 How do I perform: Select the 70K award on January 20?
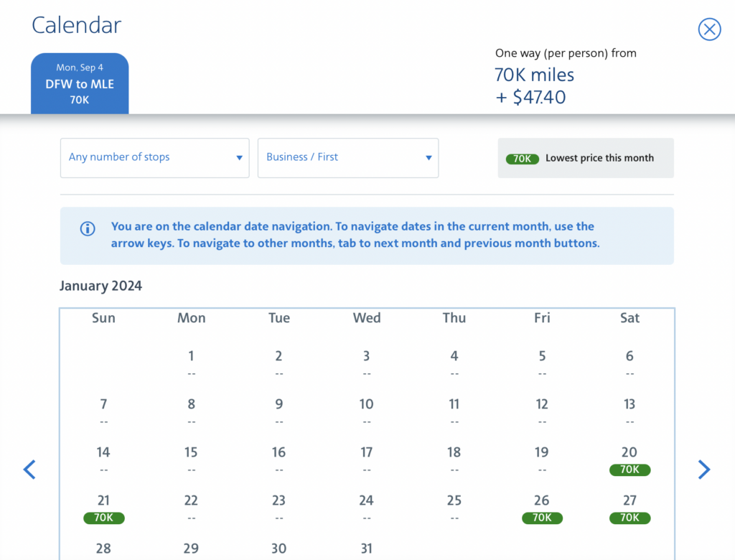pos(629,470)
